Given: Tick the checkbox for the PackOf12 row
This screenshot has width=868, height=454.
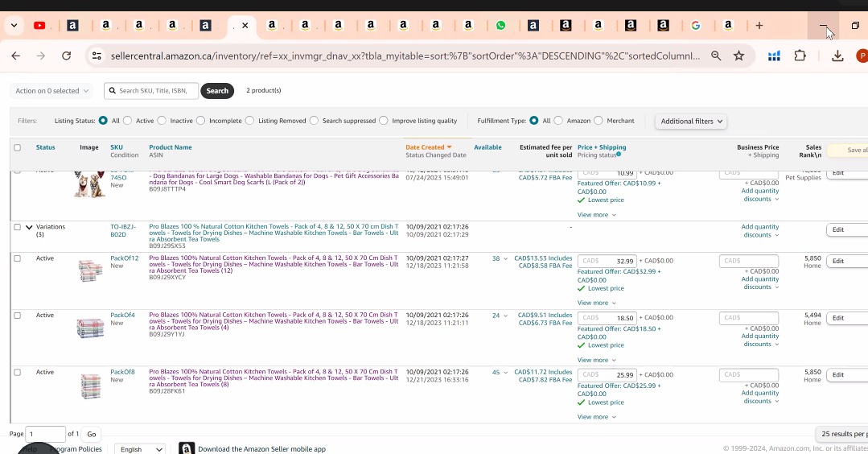Looking at the screenshot, I should coord(17,258).
